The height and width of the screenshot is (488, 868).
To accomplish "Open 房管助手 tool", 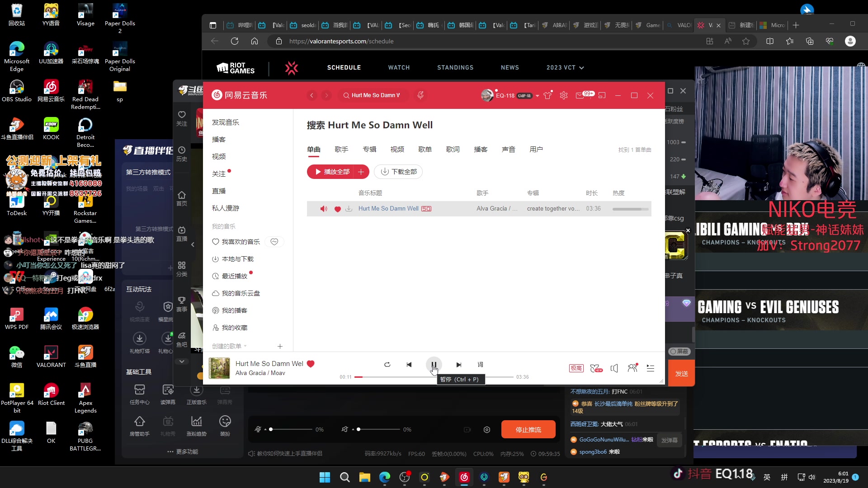I will click(139, 426).
